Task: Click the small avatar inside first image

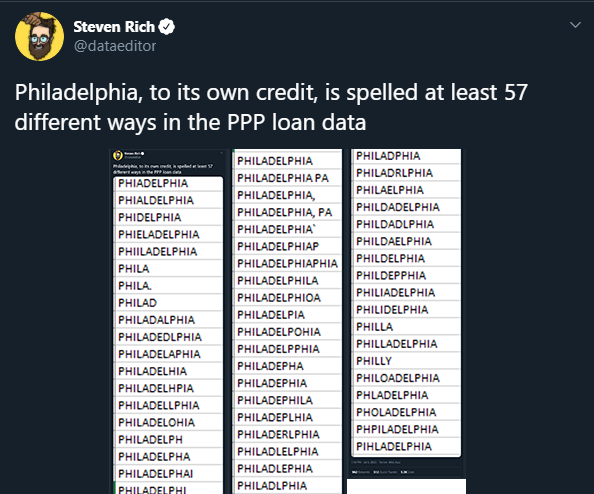Action: click(x=118, y=155)
